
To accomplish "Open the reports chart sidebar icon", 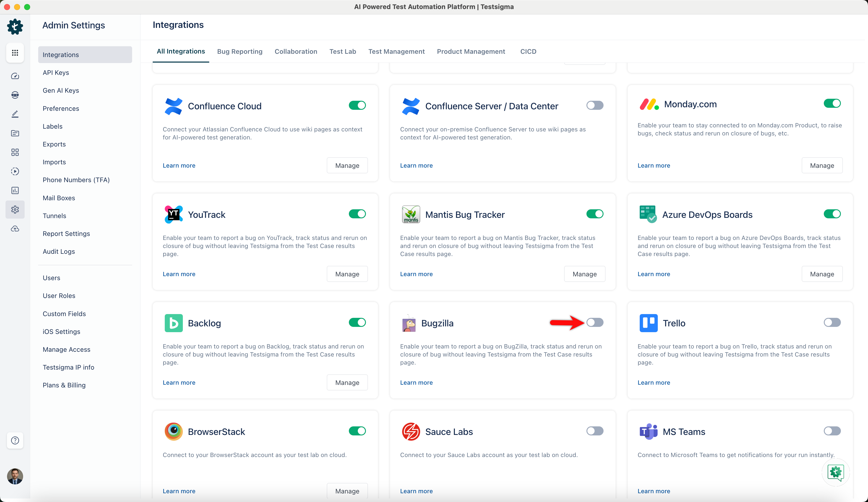I will [15, 190].
